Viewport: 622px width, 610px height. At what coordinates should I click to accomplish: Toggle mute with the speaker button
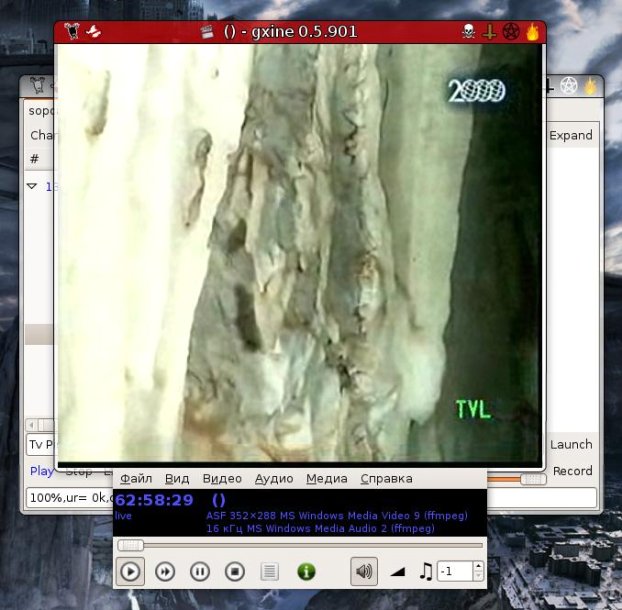tap(364, 572)
